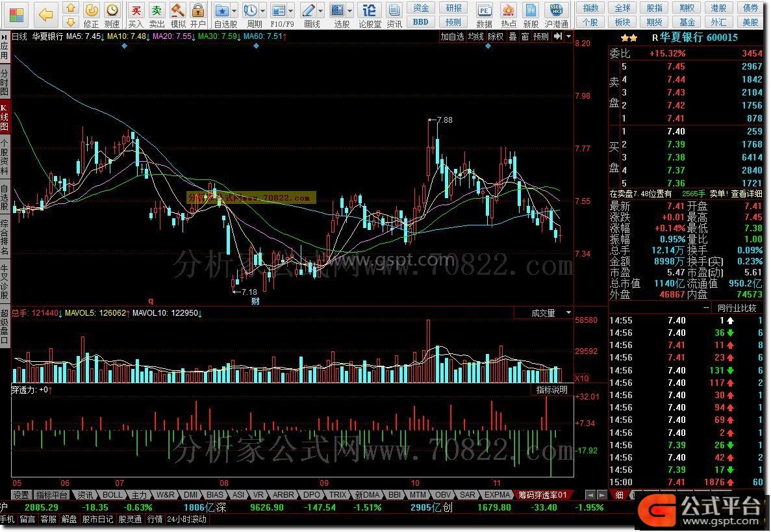Click the 研报 research report button
The image size is (771, 532).
point(453,8)
